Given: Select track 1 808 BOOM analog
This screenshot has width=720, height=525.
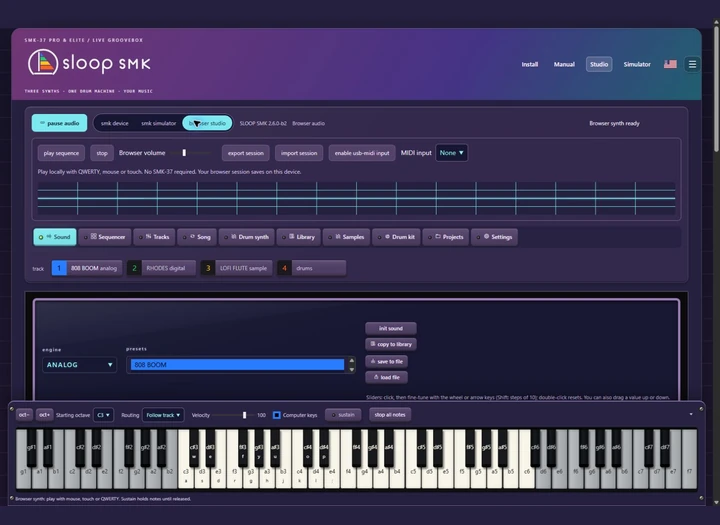Looking at the screenshot, I should click(x=87, y=268).
